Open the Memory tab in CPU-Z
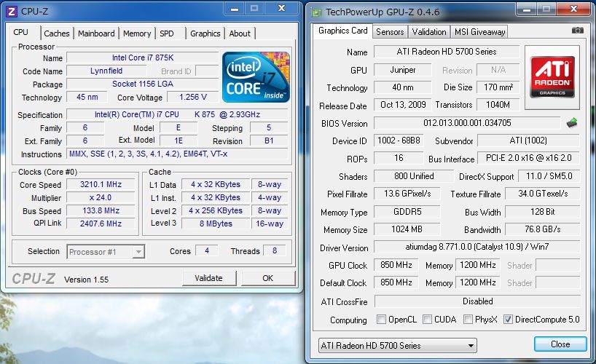 137,33
